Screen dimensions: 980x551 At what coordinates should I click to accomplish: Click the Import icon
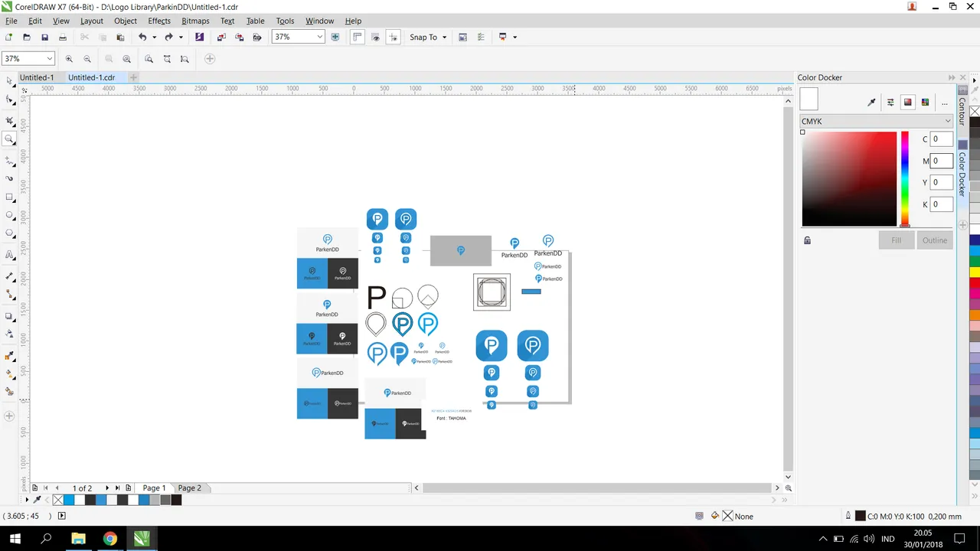221,37
